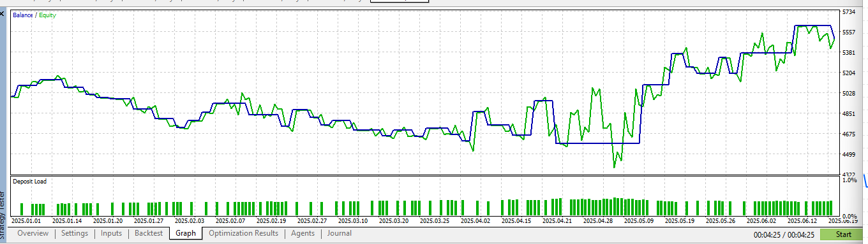Screen dimensions: 868x244
Task: Click the 2025.04.28 date marker
Action: pos(601,221)
